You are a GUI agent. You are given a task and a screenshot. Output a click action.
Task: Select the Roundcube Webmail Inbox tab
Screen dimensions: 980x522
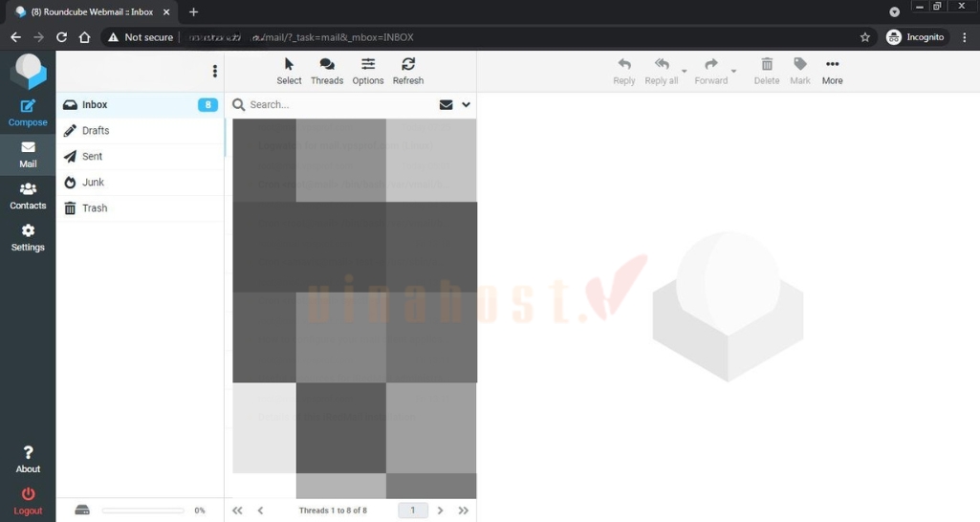[92, 11]
